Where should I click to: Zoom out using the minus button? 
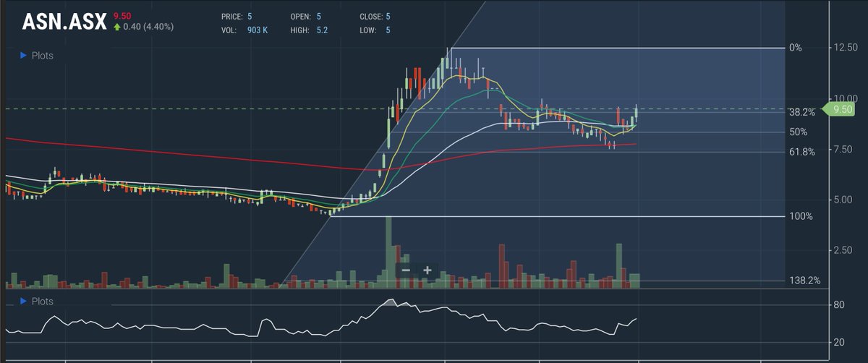[406, 270]
